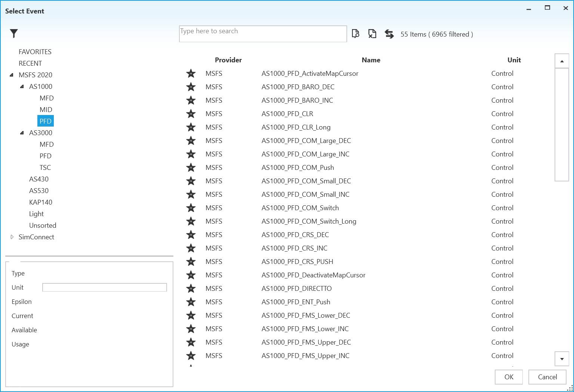
Task: Click star icon next to AS1000_PFD_CRS_DEC
Action: 191,235
